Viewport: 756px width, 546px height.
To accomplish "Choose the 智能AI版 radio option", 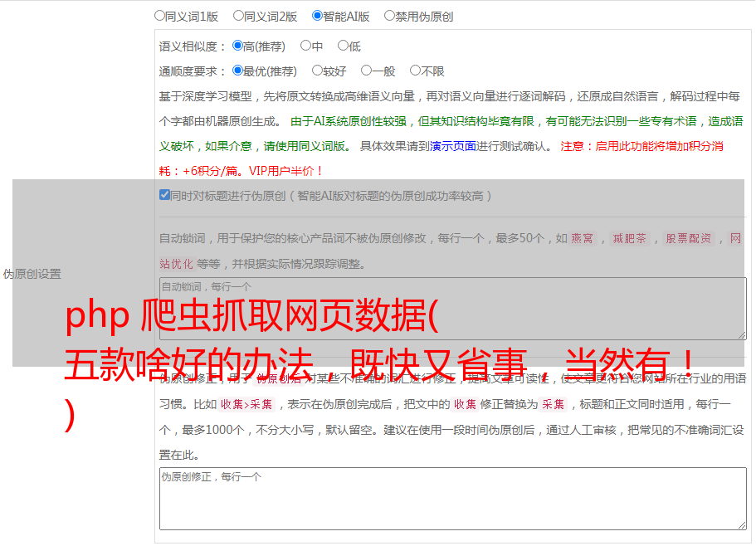I will (x=317, y=16).
